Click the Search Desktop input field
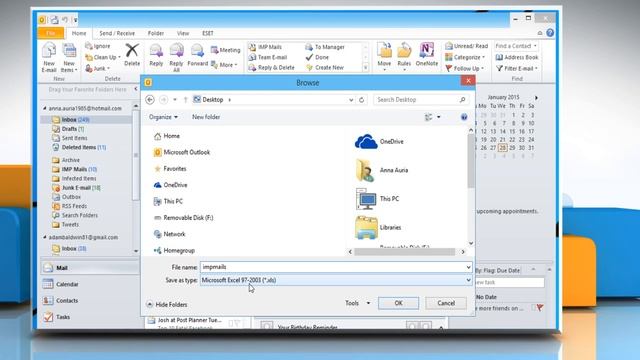Viewport: 640px width, 360px height. [415, 100]
